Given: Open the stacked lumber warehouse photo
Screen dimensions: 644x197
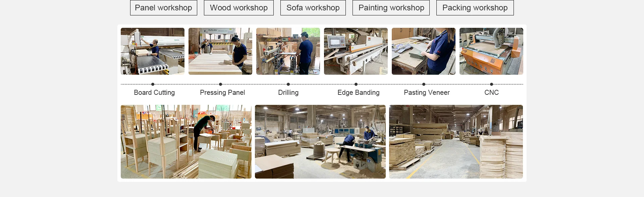Looking at the screenshot, I should pyautogui.click(x=456, y=142).
